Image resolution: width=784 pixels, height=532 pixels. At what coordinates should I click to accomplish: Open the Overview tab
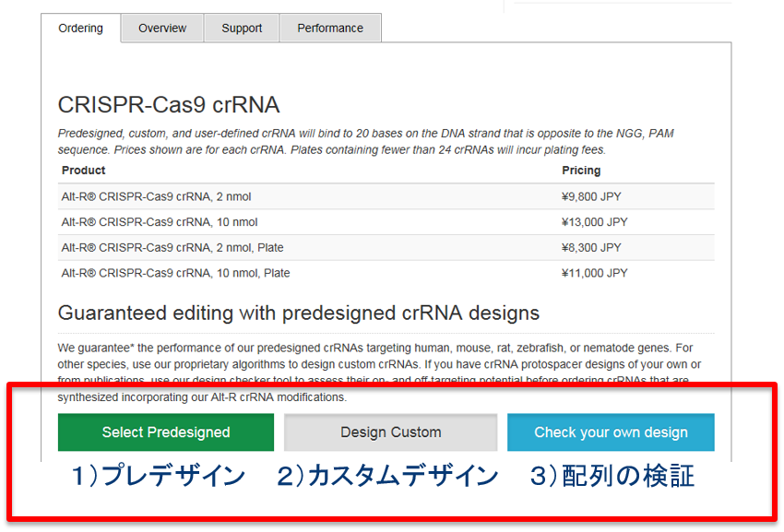tap(162, 28)
